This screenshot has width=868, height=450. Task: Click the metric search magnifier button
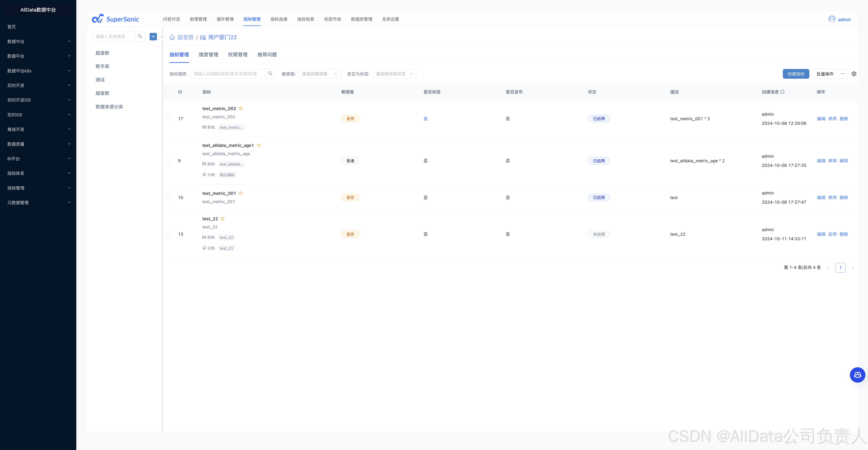point(270,74)
